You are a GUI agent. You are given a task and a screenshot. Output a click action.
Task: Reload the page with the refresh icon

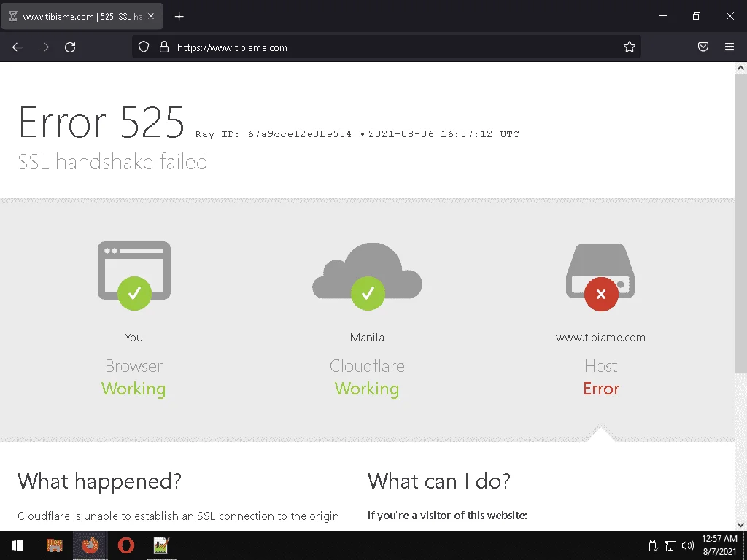click(70, 47)
